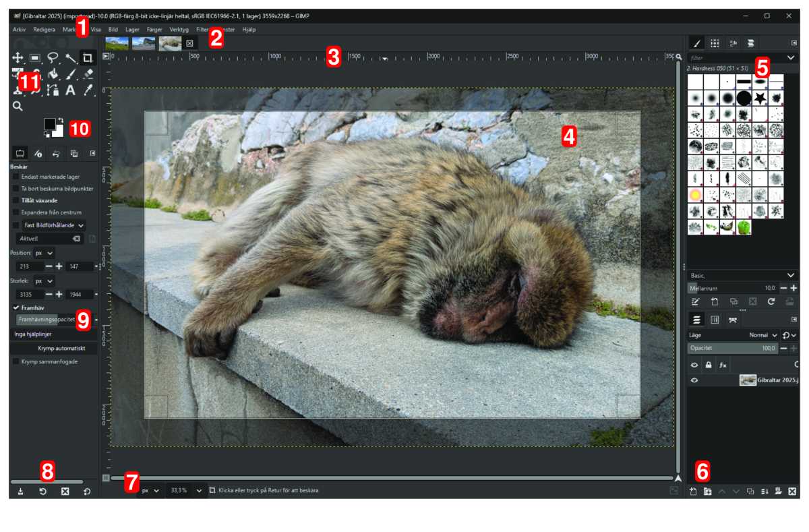Select the Move tool
The width and height of the screenshot is (809, 532).
pyautogui.click(x=18, y=58)
